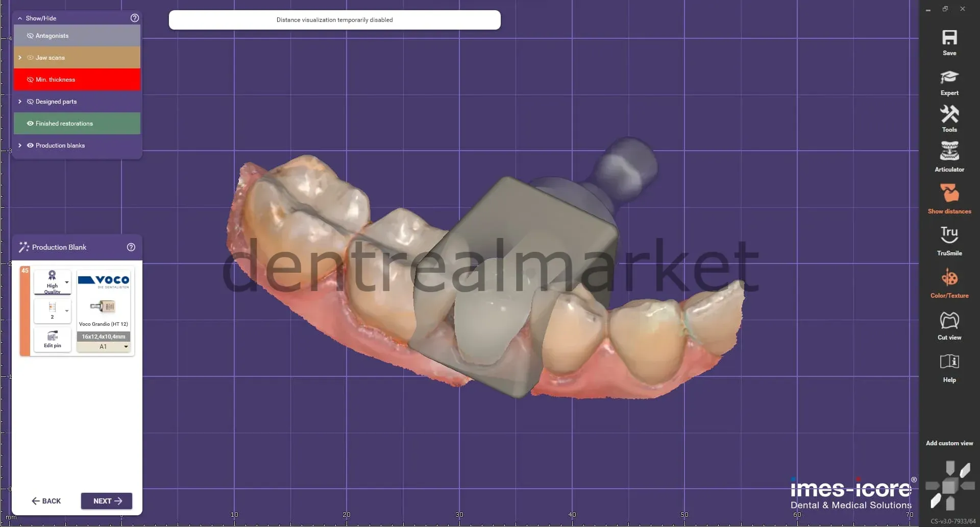Launch TruSmile rendering
The width and height of the screenshot is (980, 527).
pos(949,235)
